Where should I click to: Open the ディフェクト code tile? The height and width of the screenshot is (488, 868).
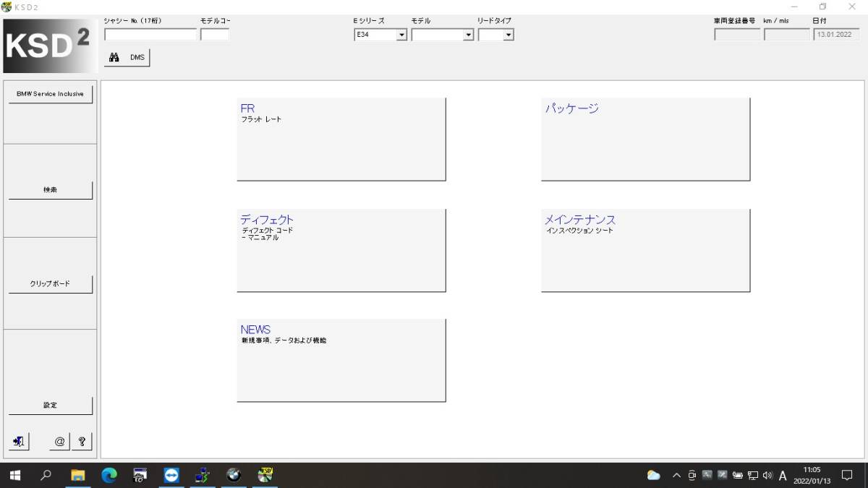tap(341, 250)
